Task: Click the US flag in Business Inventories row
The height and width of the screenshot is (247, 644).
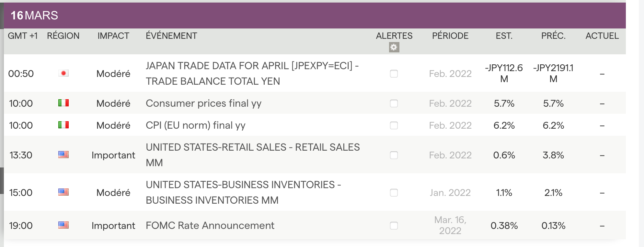Action: click(x=63, y=192)
